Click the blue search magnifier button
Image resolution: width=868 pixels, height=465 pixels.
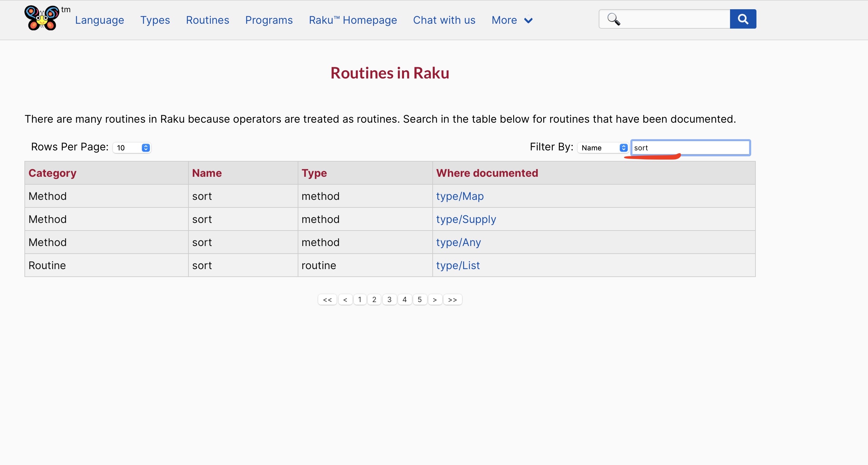click(743, 19)
